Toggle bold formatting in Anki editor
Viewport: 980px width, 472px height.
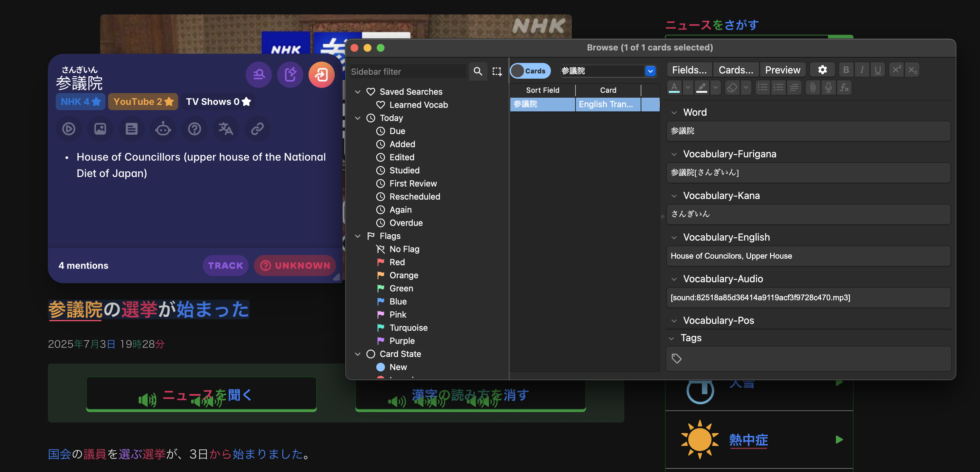coord(846,70)
